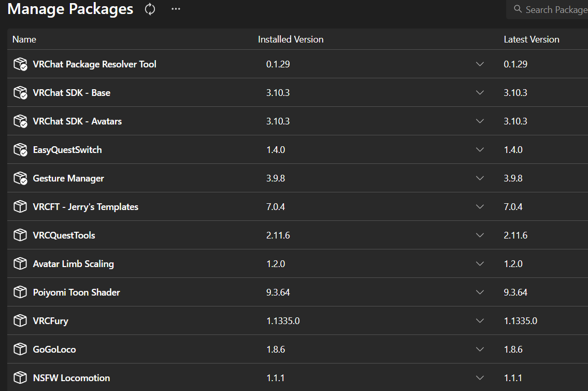
Task: Select the GoGoLoco name
Action: point(54,350)
